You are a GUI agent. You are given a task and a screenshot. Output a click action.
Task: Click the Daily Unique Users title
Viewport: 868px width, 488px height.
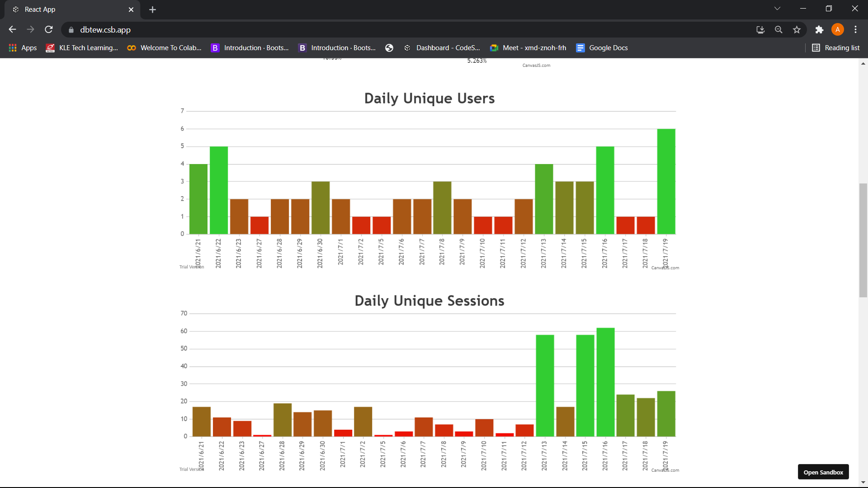[429, 98]
